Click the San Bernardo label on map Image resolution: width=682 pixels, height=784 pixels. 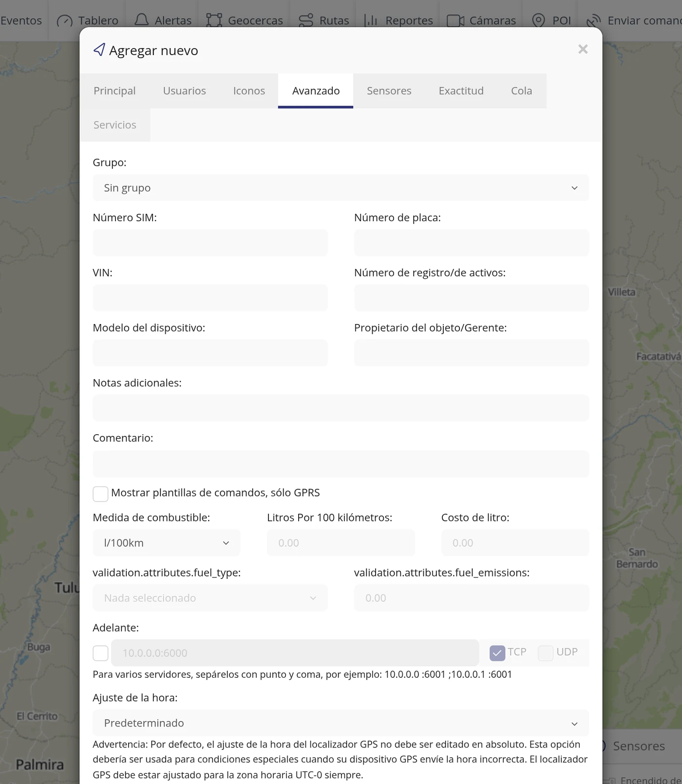point(637,558)
